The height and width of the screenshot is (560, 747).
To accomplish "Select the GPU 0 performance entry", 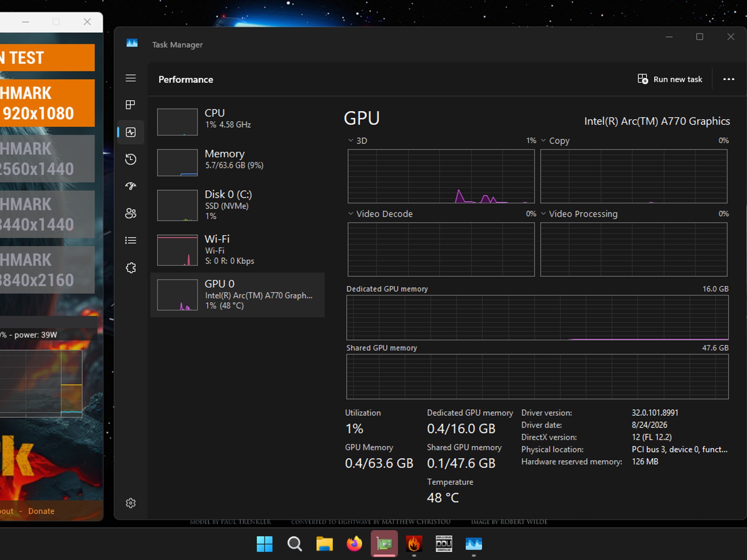I will pos(237,295).
